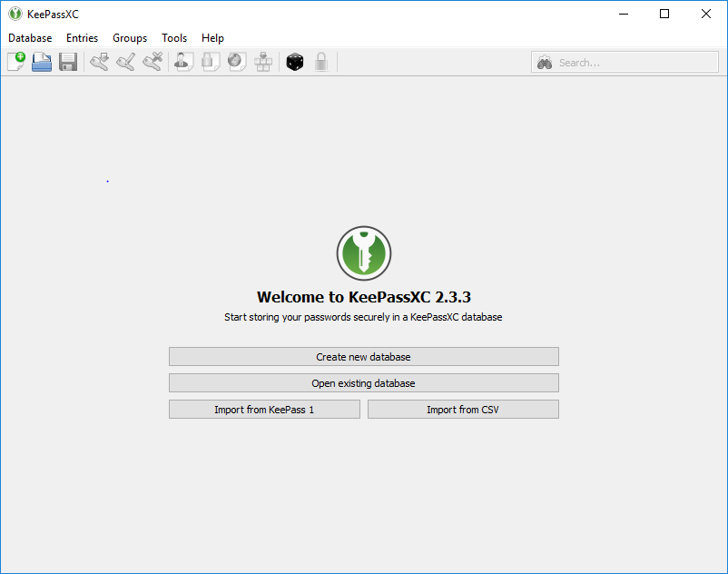Open the Help menu
The image size is (728, 574).
pos(212,38)
